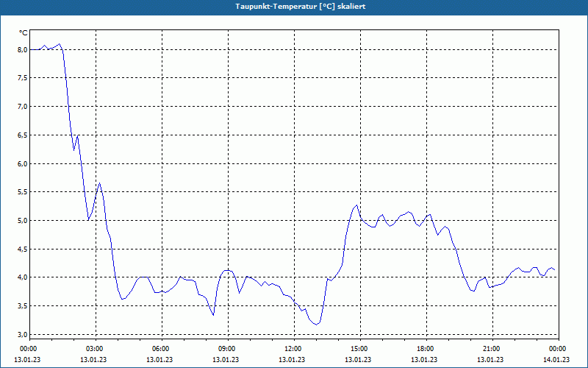588x368 pixels.
Task: Click the '13.01.23' date beneath 06:00
Action: click(159, 360)
